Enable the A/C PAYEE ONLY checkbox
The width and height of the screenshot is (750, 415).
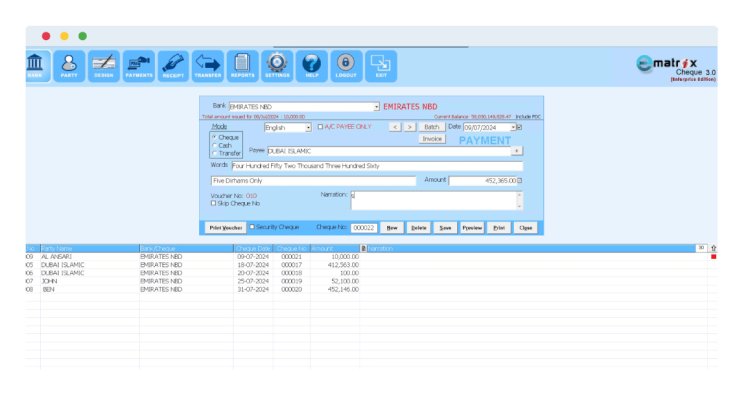tap(320, 127)
